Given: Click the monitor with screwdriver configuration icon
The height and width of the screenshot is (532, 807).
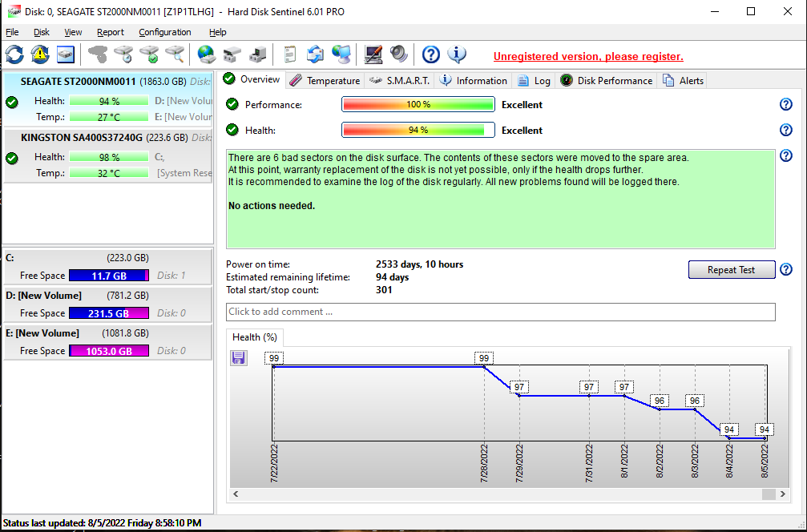Looking at the screenshot, I should tap(373, 54).
